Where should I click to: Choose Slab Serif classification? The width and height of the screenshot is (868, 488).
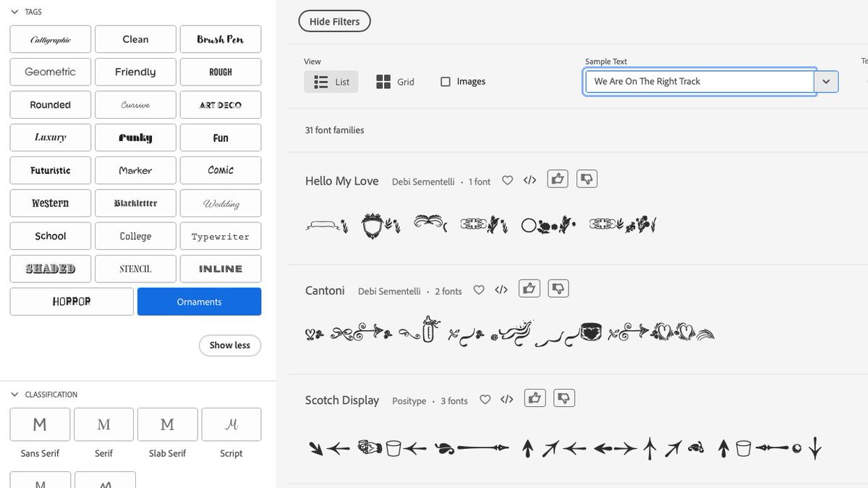(x=167, y=425)
